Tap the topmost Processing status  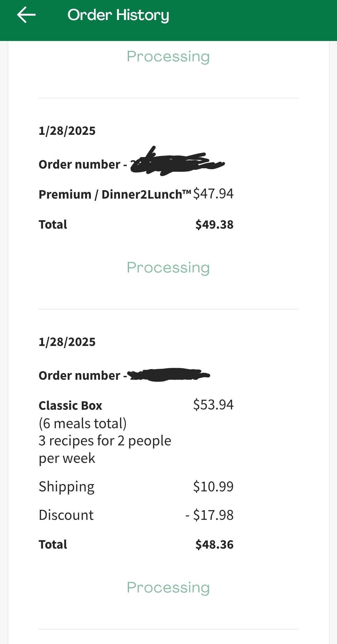[168, 57]
